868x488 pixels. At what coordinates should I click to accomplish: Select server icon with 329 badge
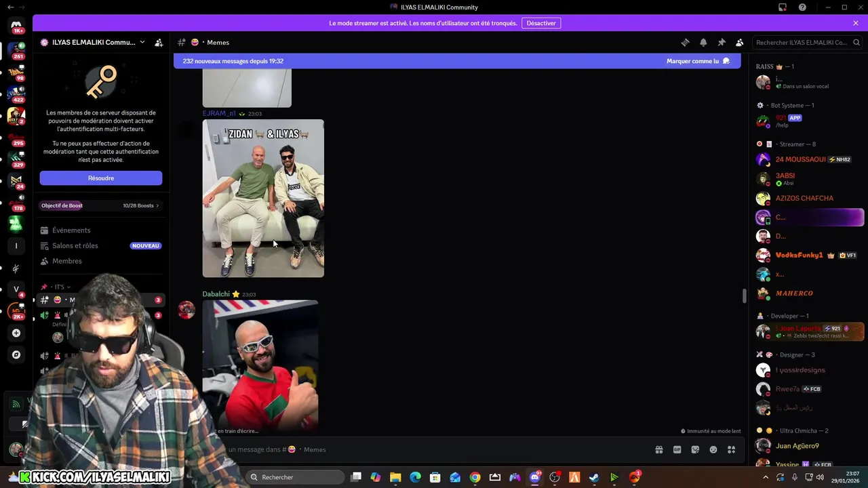coord(16,159)
